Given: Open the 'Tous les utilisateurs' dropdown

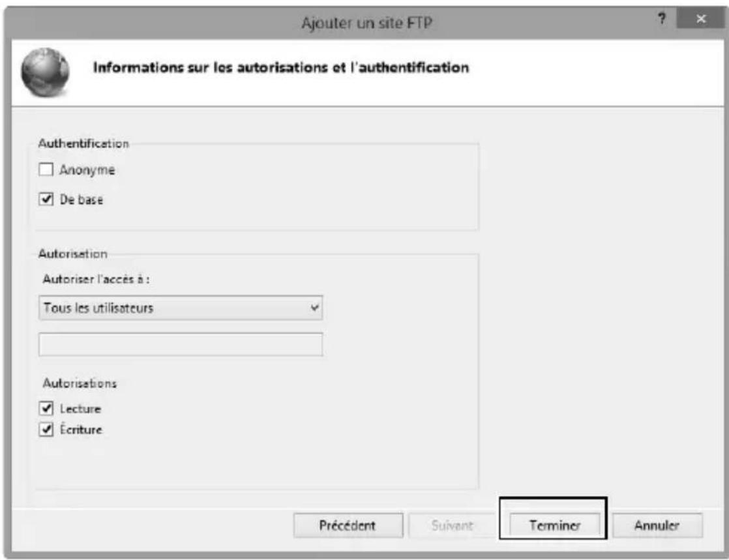Looking at the screenshot, I should (x=181, y=308).
